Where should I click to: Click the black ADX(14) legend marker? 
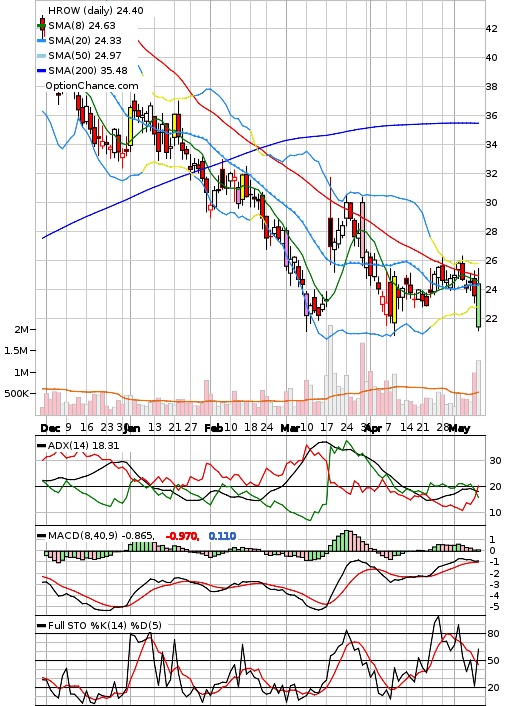[x=41, y=446]
